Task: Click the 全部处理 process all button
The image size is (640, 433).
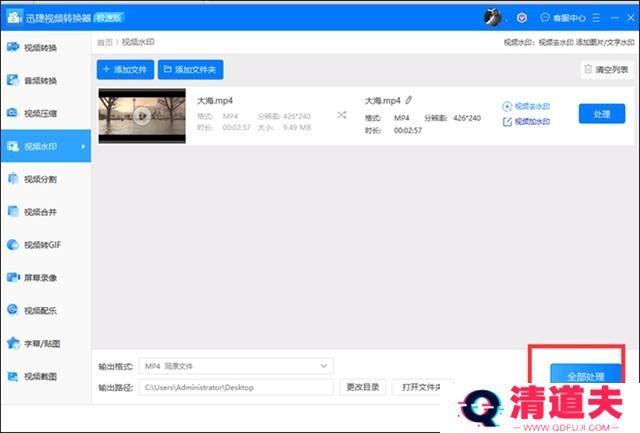Action: coord(578,376)
